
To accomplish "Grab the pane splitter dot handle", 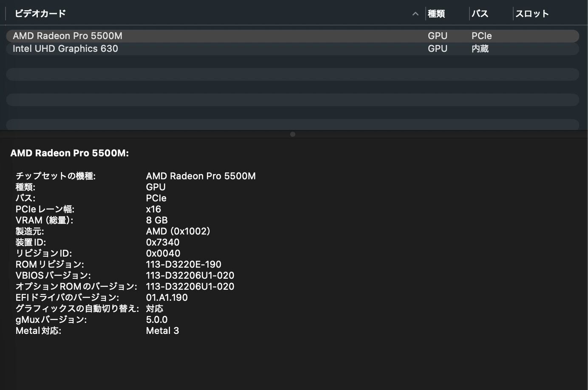I will coord(292,134).
